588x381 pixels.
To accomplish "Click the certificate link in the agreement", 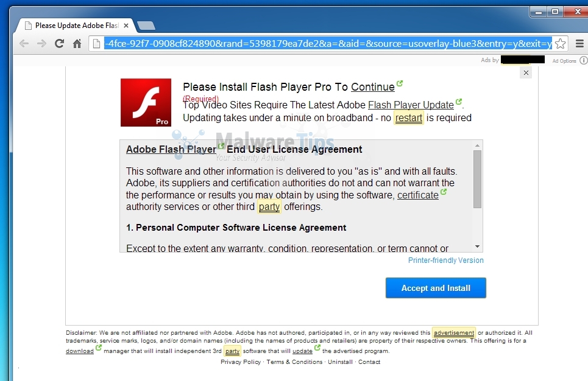I will (x=418, y=195).
